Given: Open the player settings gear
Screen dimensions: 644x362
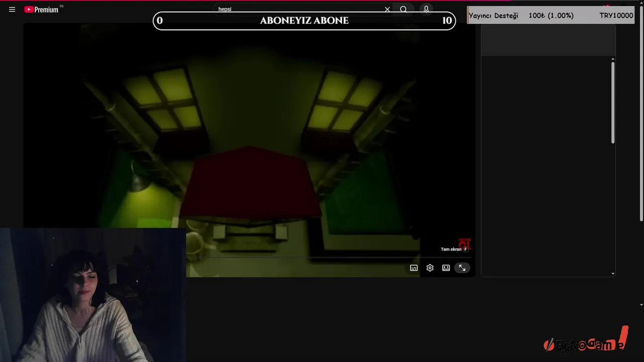Looking at the screenshot, I should (x=430, y=268).
